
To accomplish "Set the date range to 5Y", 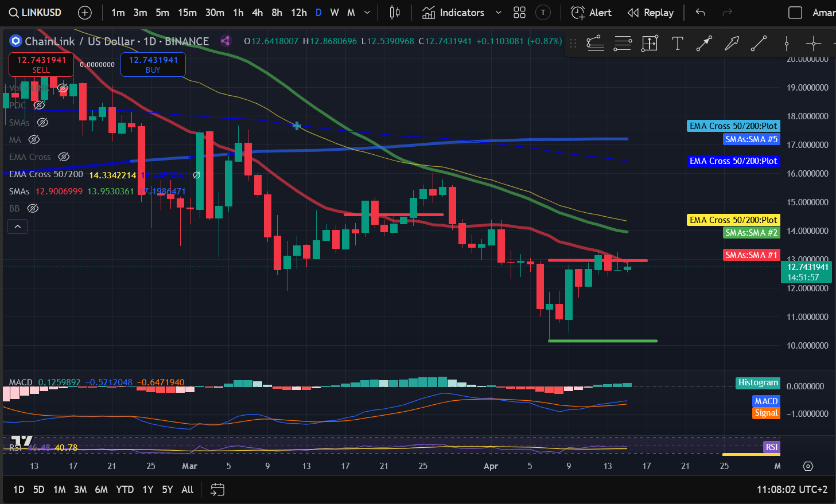I will (x=168, y=490).
